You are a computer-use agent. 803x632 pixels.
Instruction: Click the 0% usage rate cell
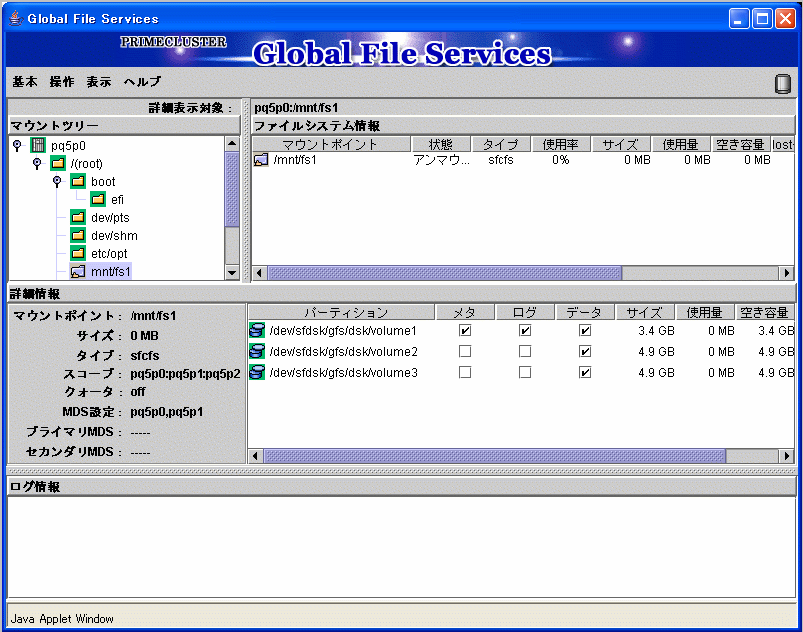tap(561, 160)
